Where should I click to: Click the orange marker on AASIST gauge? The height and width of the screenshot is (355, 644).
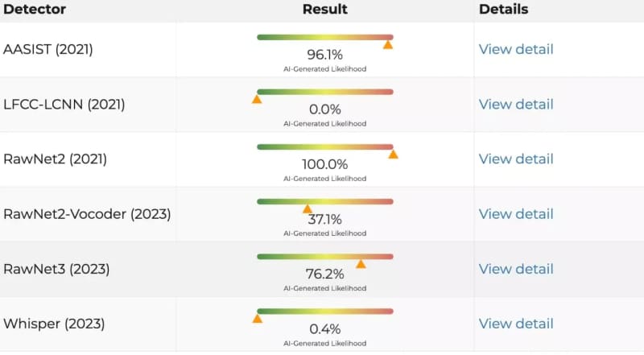tap(388, 45)
